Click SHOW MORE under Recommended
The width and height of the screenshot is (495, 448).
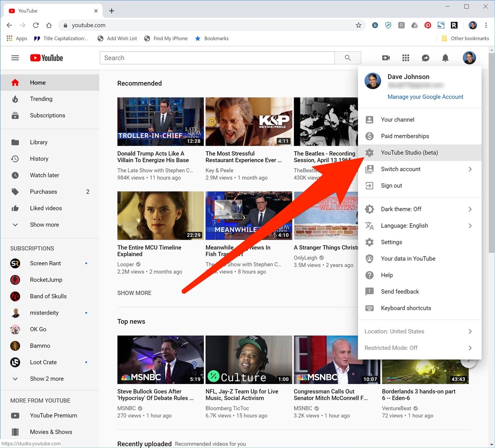(x=134, y=293)
